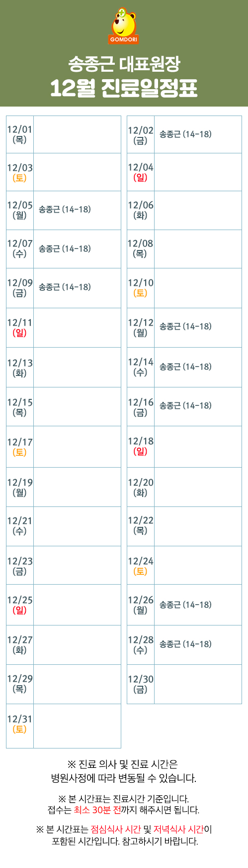Select the 12/02 Friday schedule entry
The image size is (248, 868).
click(x=185, y=134)
